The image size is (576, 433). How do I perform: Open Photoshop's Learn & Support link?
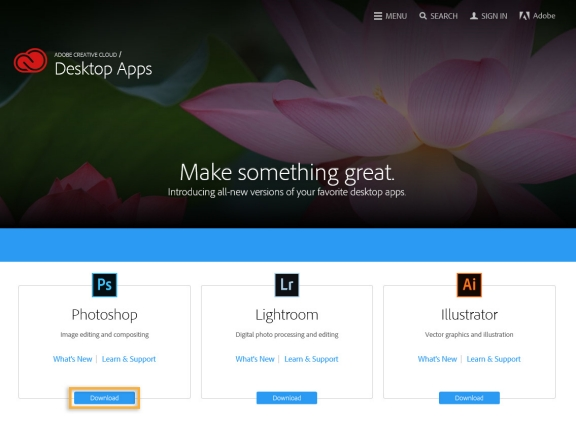coord(129,359)
